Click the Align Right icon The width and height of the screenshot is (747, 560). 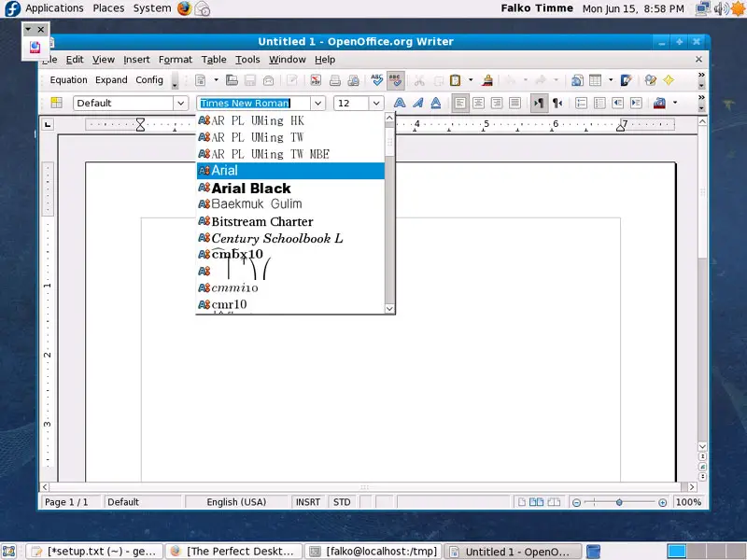[x=497, y=103]
